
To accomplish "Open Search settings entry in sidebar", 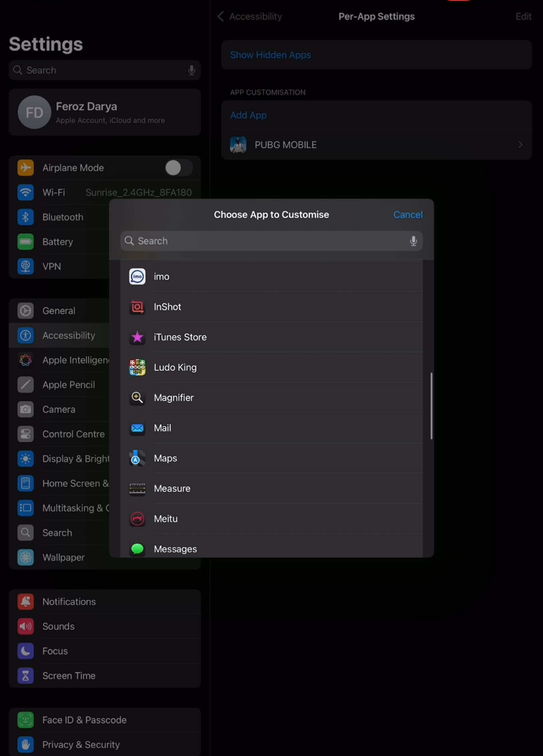I will coord(59,533).
